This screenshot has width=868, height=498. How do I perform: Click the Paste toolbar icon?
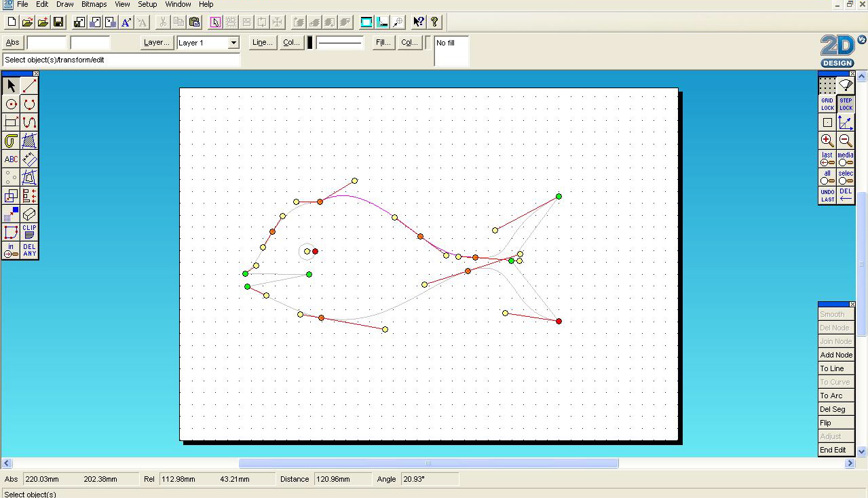pos(194,22)
